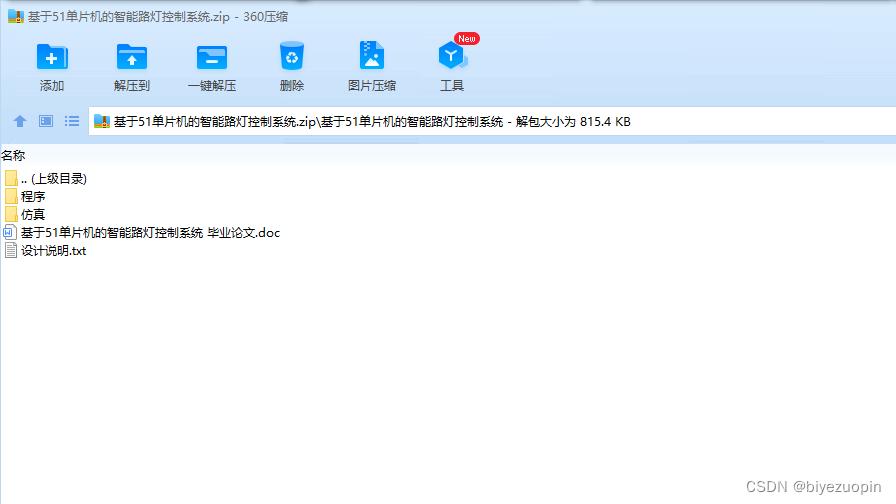Select the .. (上级目录) parent folder row
The height and width of the screenshot is (504, 896).
pyautogui.click(x=46, y=178)
